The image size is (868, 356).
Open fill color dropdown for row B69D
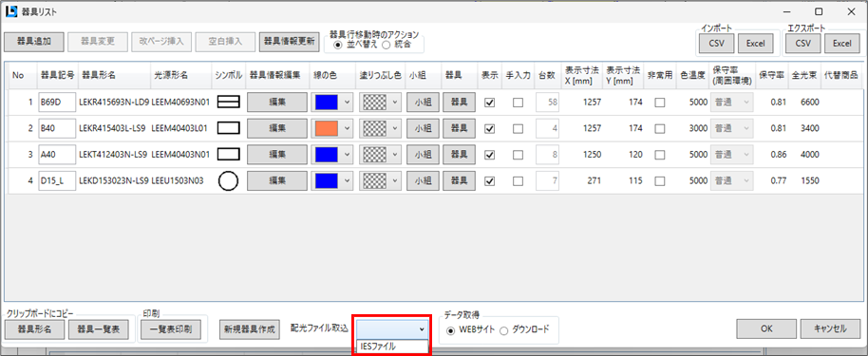(x=395, y=102)
